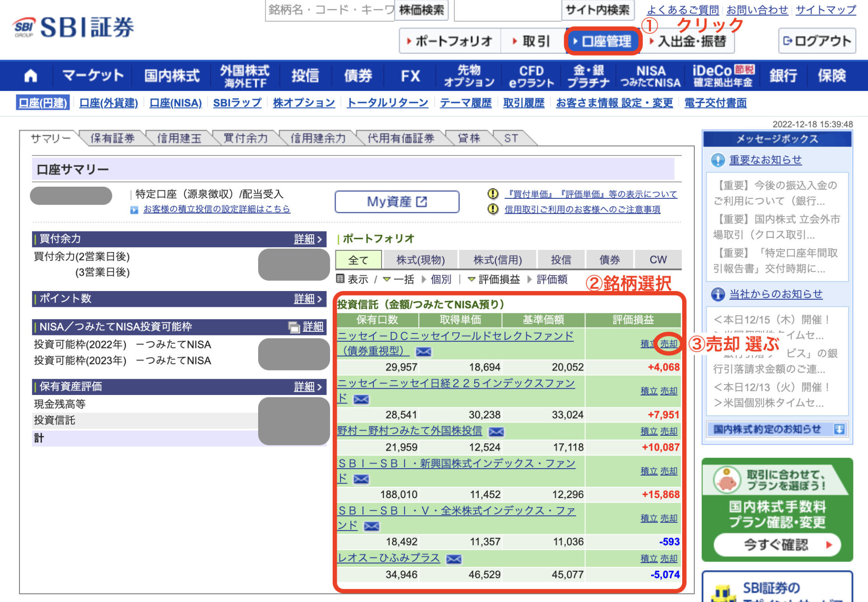Image resolution: width=868 pixels, height=602 pixels.
Task: Click the blue arrow icon before 積立投信の設定詳細 link
Action: [134, 210]
